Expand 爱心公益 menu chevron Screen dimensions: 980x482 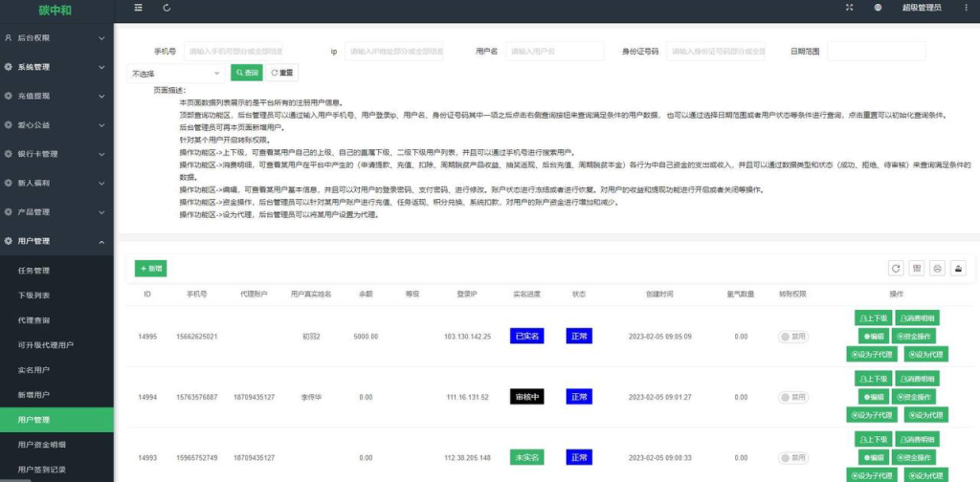[x=101, y=125]
